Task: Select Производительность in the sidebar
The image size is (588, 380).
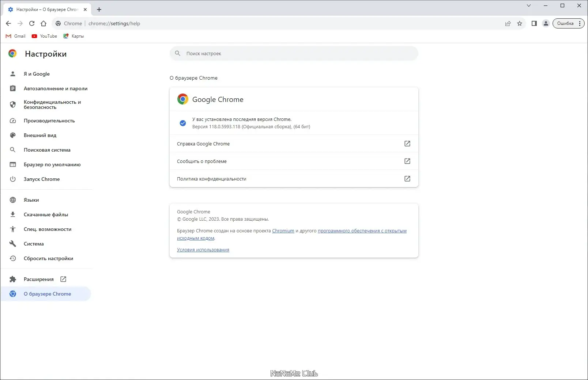Action: [46, 121]
